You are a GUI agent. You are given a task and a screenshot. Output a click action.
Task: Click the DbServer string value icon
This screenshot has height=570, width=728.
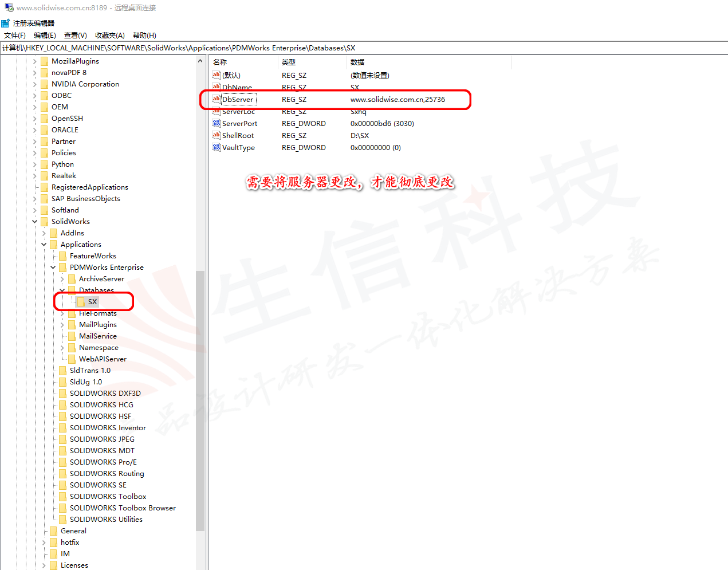[216, 99]
